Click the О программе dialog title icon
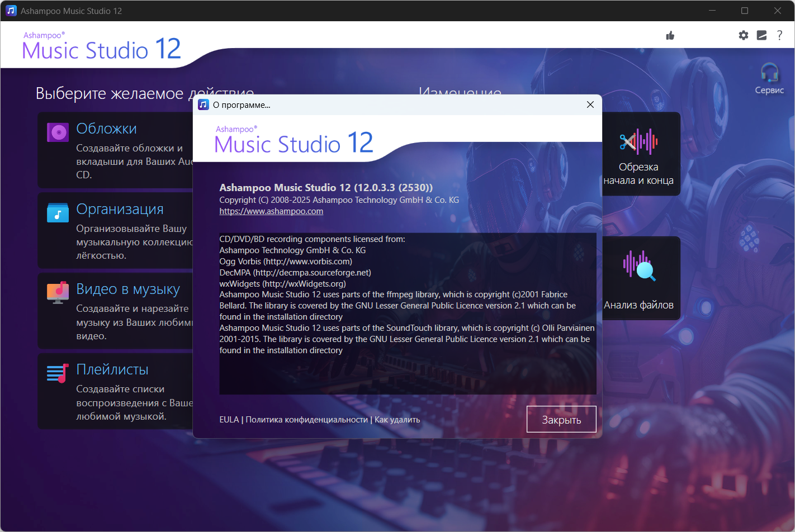Viewport: 795px width, 532px height. tap(204, 104)
